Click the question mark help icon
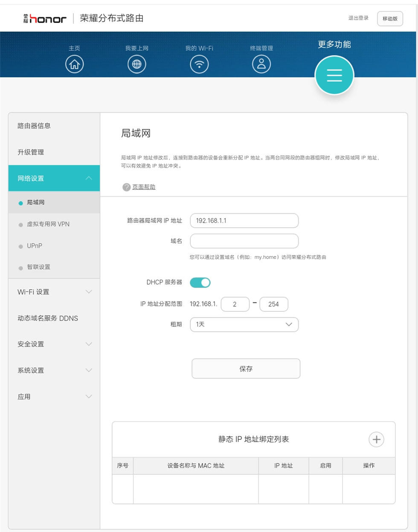The image size is (418, 532). coord(126,187)
